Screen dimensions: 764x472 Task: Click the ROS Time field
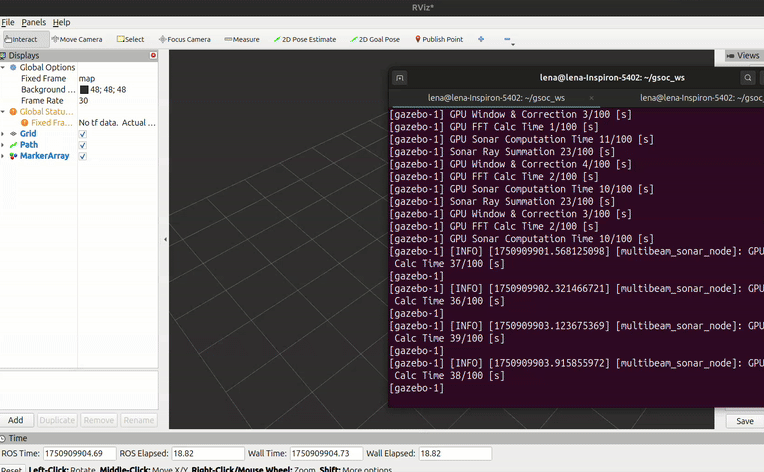[x=80, y=453]
